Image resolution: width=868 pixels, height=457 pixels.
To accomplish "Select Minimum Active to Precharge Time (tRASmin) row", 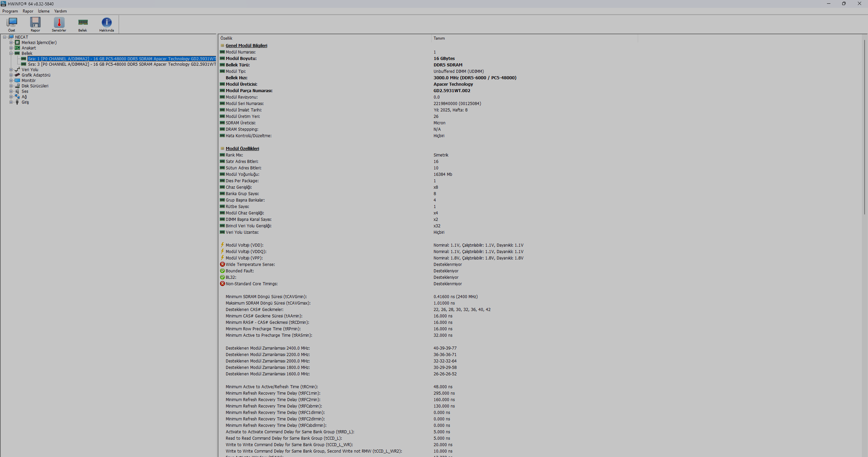I will tap(429, 335).
